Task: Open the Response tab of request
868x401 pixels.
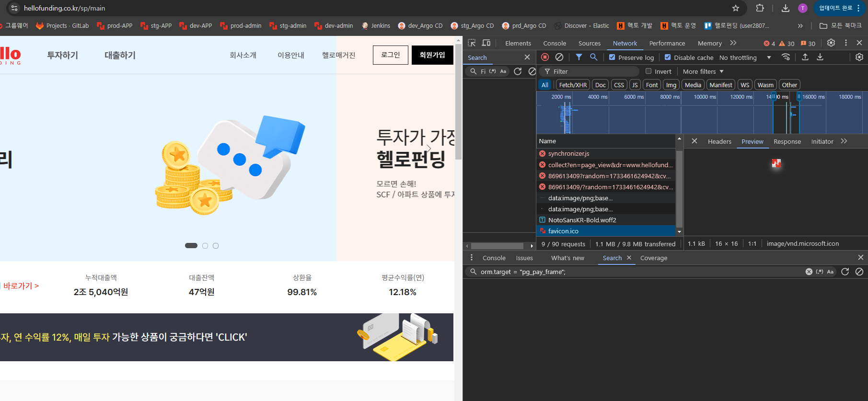Action: tap(787, 141)
